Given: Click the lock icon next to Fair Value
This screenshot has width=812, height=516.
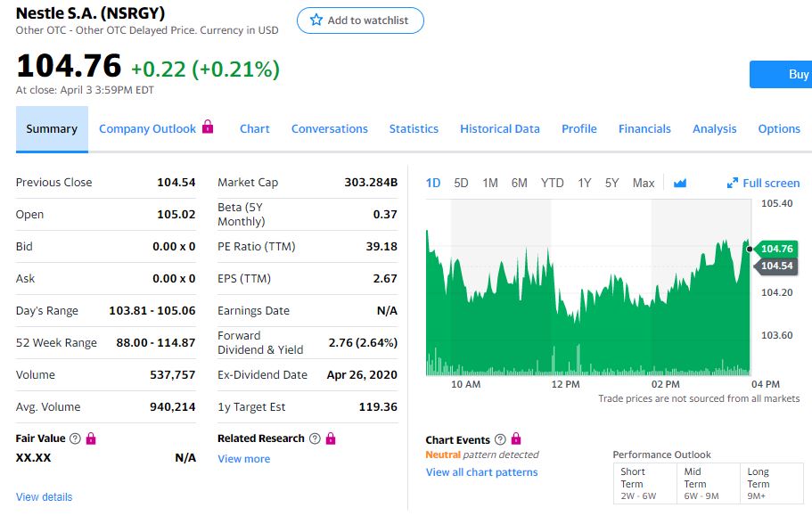Looking at the screenshot, I should pyautogui.click(x=91, y=438).
